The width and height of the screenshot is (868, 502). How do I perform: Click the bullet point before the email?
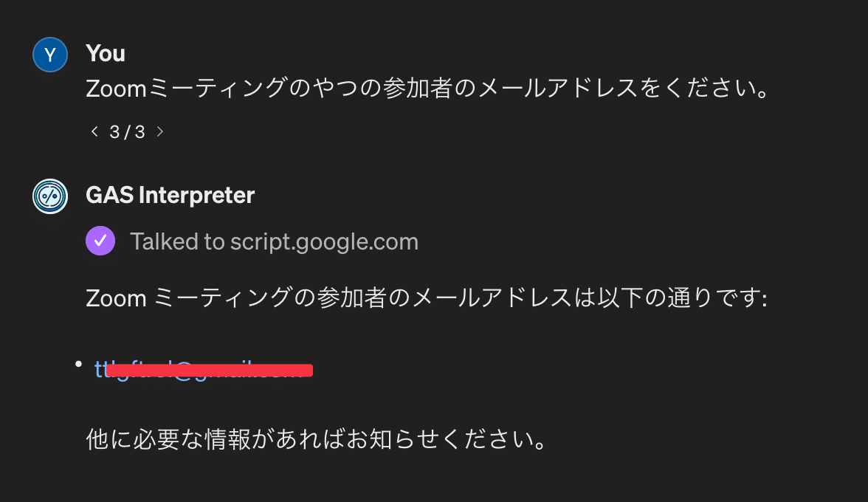pos(78,363)
